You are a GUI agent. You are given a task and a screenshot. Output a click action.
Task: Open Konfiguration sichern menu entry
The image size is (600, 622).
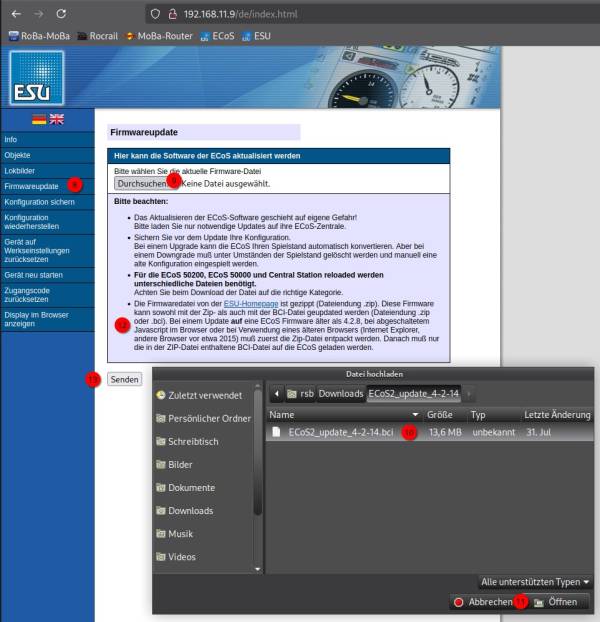(48, 202)
